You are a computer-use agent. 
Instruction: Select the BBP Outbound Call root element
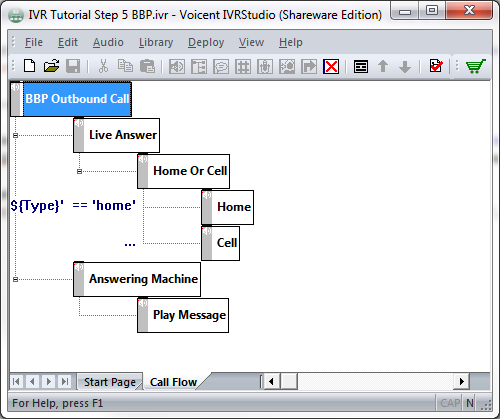tap(71, 99)
